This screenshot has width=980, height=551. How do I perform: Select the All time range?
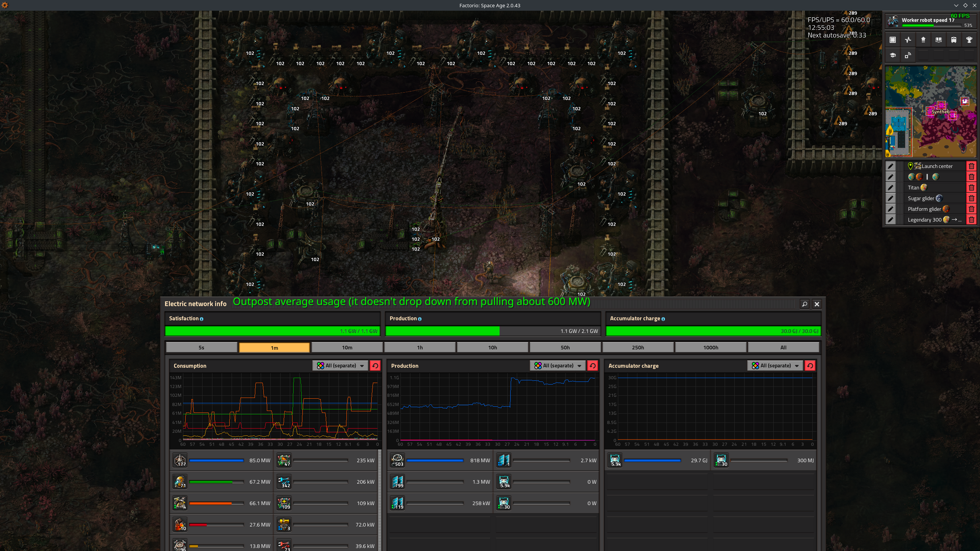pos(783,347)
